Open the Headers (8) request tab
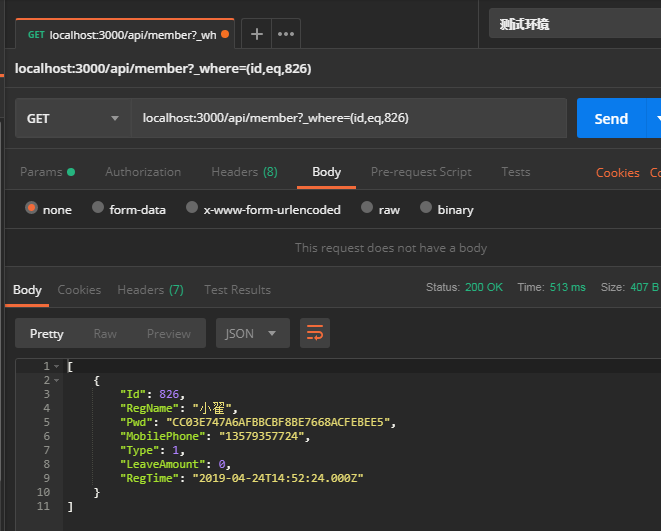Viewport: 661px width, 531px height. pyautogui.click(x=244, y=172)
